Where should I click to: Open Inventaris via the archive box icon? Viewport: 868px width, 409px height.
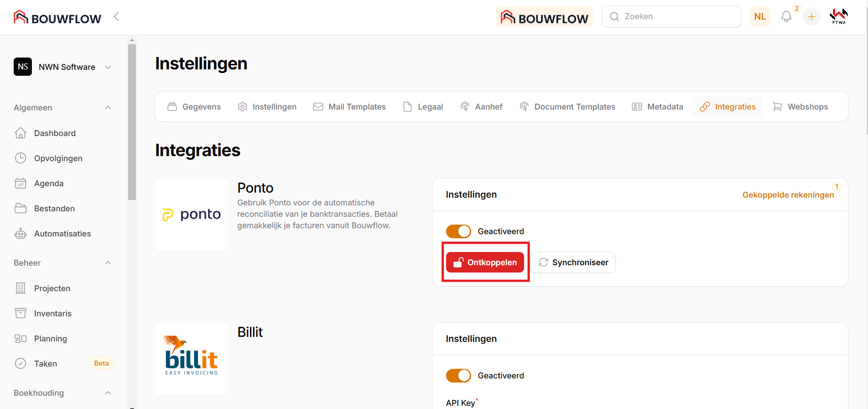[x=21, y=313]
